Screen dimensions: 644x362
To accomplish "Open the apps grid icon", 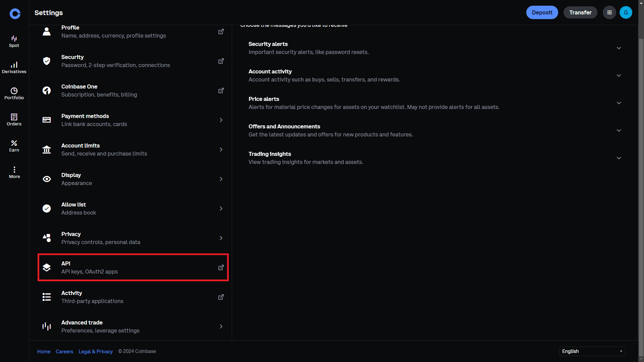I will [x=609, y=12].
